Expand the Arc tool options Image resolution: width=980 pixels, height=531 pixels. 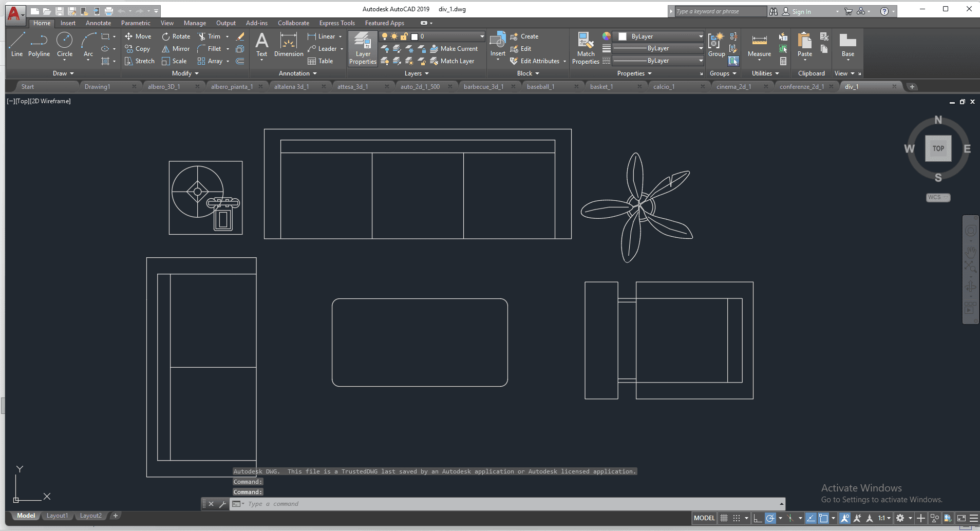pos(88,61)
